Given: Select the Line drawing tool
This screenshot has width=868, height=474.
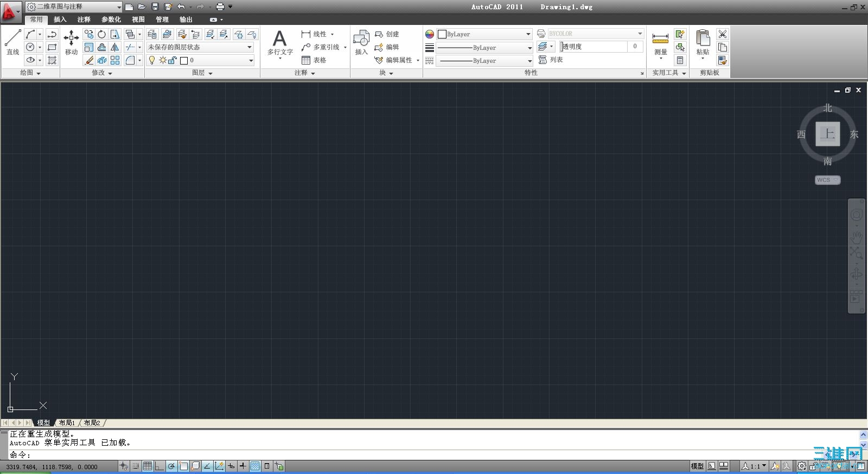Looking at the screenshot, I should click(x=13, y=42).
